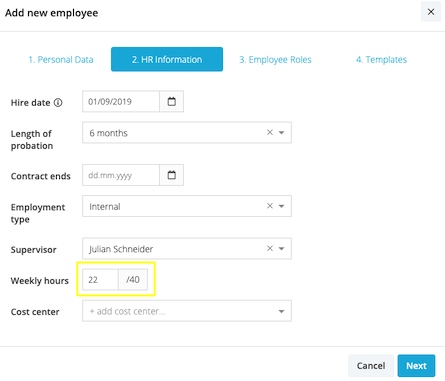The height and width of the screenshot is (381, 445).
Task: Expand the Supervisor dropdown arrow
Action: pyautogui.click(x=281, y=249)
